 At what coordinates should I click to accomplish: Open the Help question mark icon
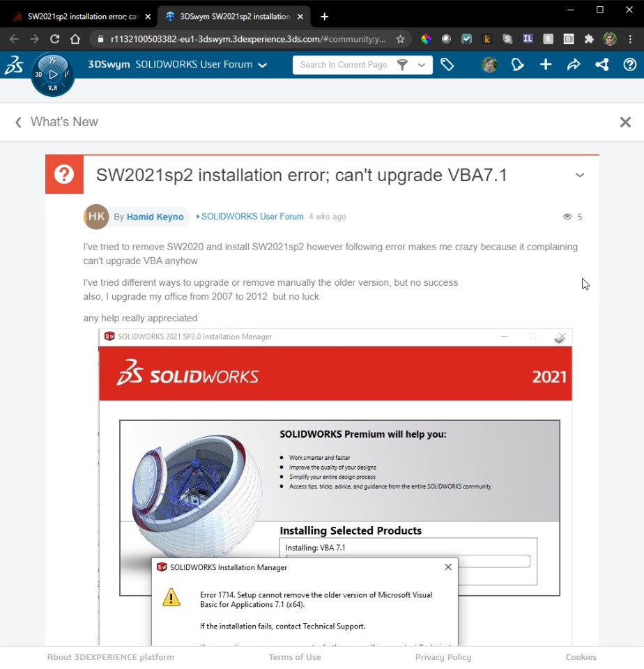coord(630,65)
